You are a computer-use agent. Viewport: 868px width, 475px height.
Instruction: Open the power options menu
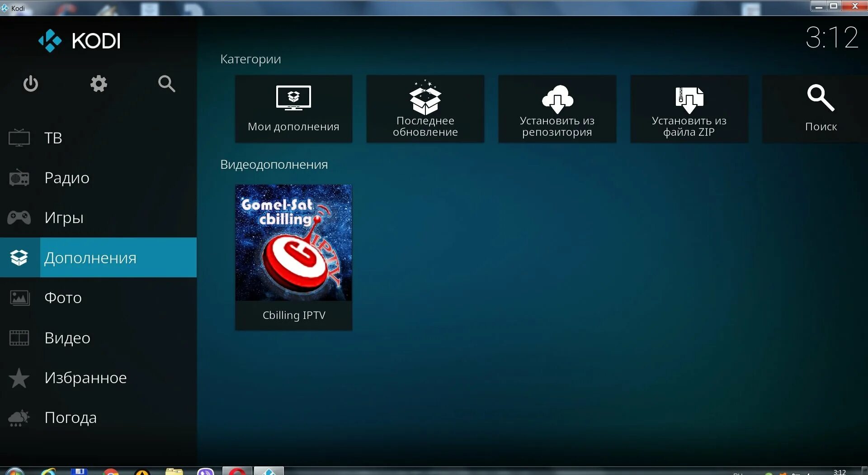tap(30, 84)
